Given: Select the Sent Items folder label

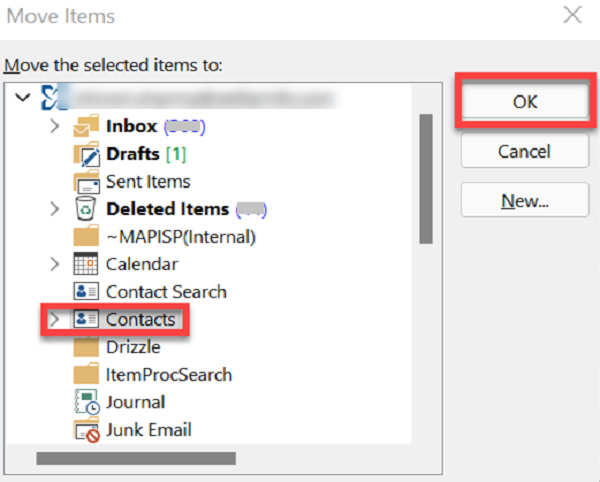Looking at the screenshot, I should pos(148,181).
